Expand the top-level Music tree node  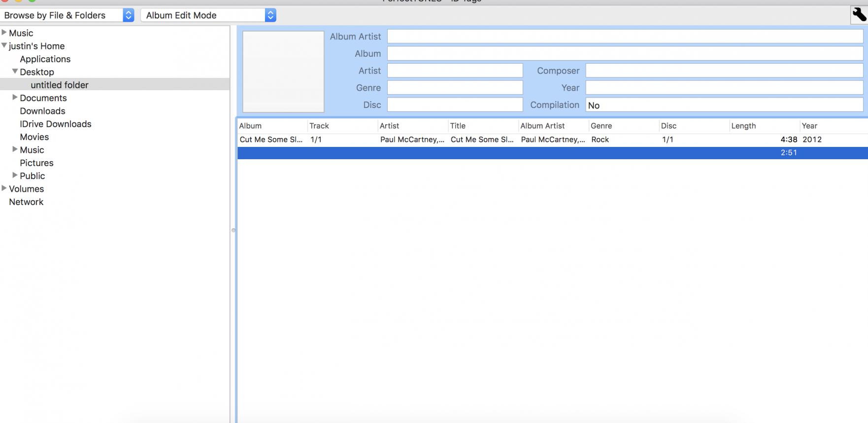pos(4,33)
